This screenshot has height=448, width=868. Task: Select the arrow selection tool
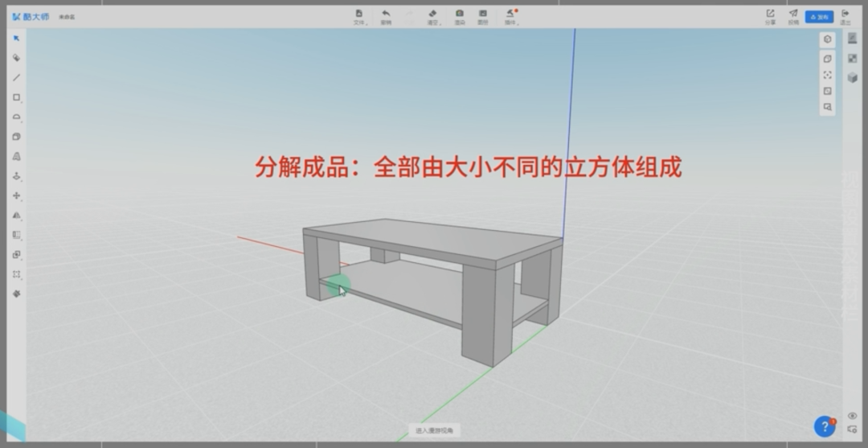pyautogui.click(x=17, y=39)
